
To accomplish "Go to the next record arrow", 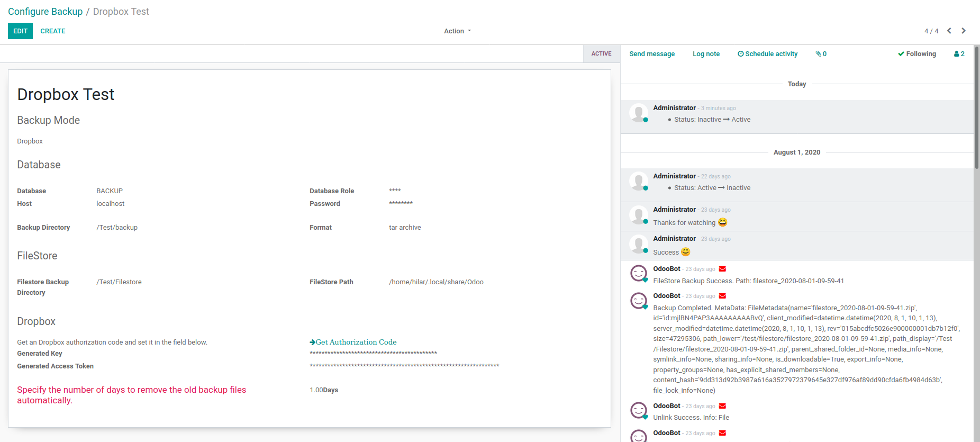I will pyautogui.click(x=964, y=31).
